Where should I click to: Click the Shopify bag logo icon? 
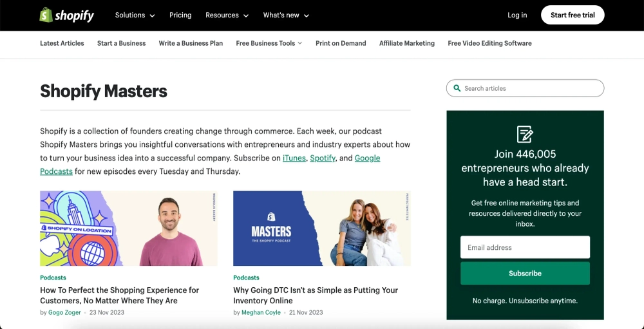[x=46, y=15]
